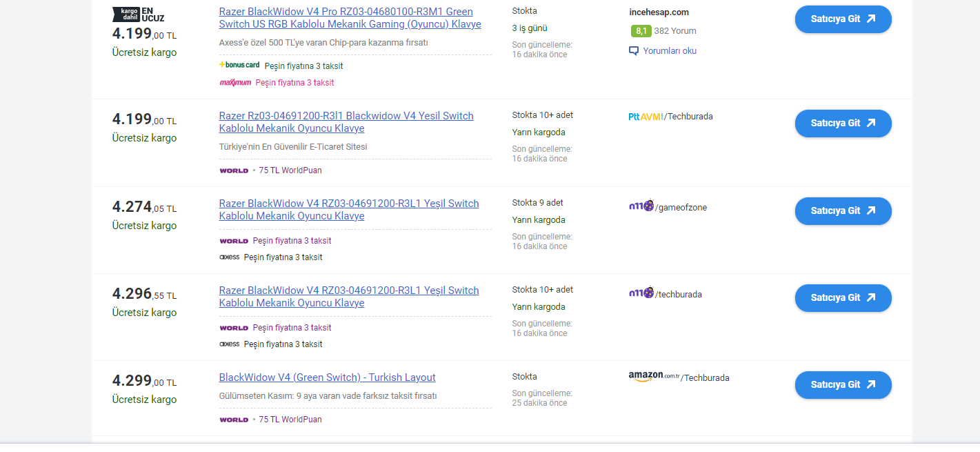Click Axess logo in gameofzone offer row
The height and width of the screenshot is (452, 980).
[230, 257]
